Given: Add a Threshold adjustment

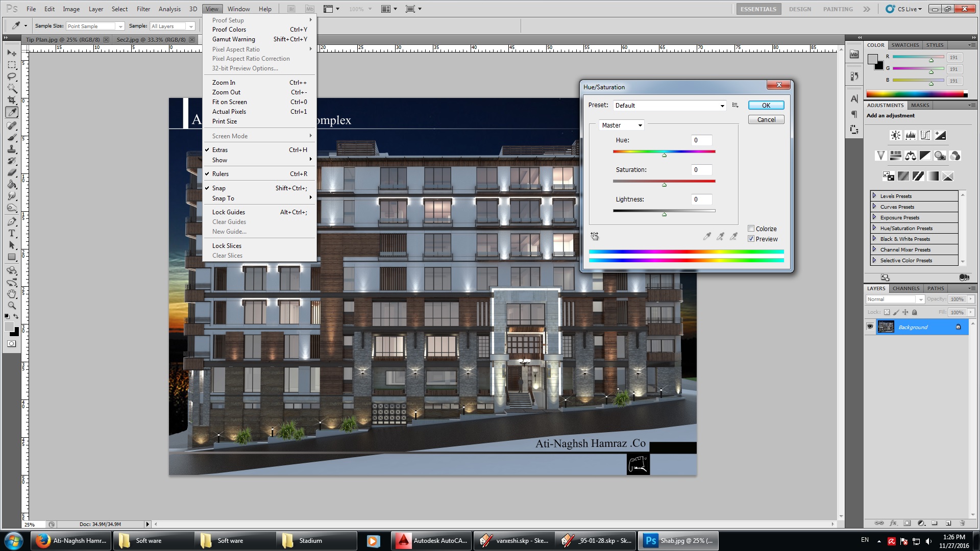Looking at the screenshot, I should click(x=918, y=176).
